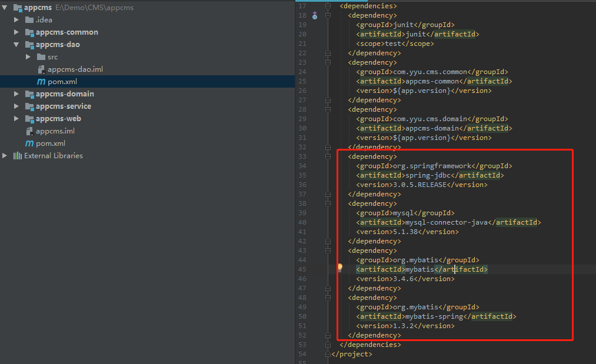The image size is (596, 364).
Task: Click version 3.0.5.RELEASE text
Action: point(419,185)
